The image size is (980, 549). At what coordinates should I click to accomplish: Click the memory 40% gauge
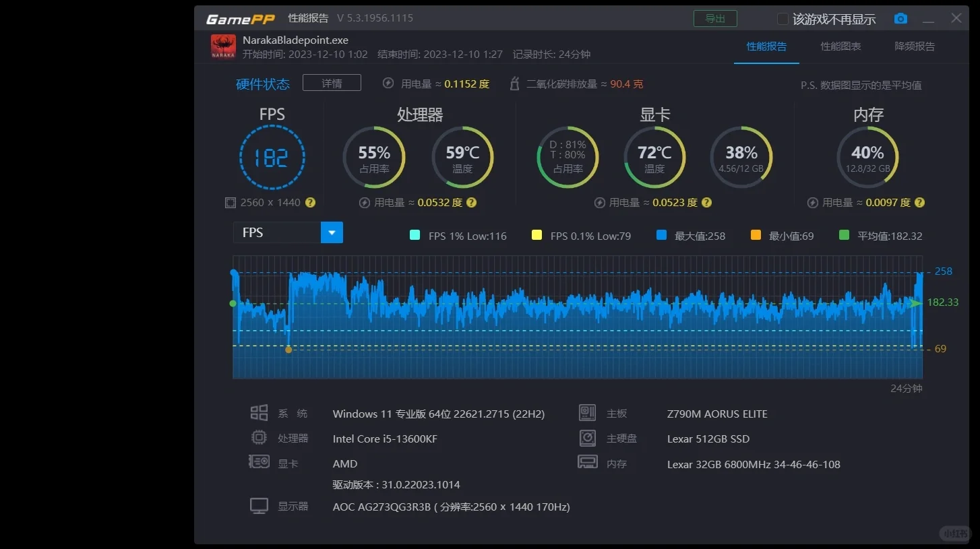867,157
